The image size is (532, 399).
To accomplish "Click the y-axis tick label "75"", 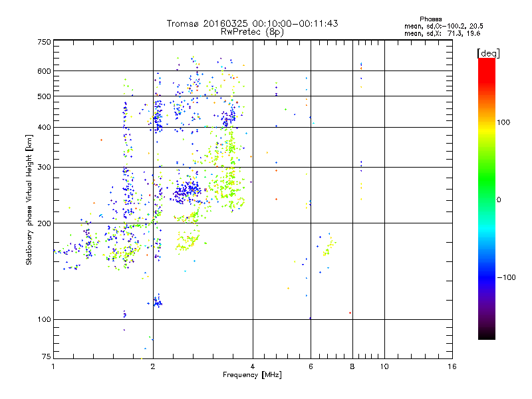I will [47, 356].
